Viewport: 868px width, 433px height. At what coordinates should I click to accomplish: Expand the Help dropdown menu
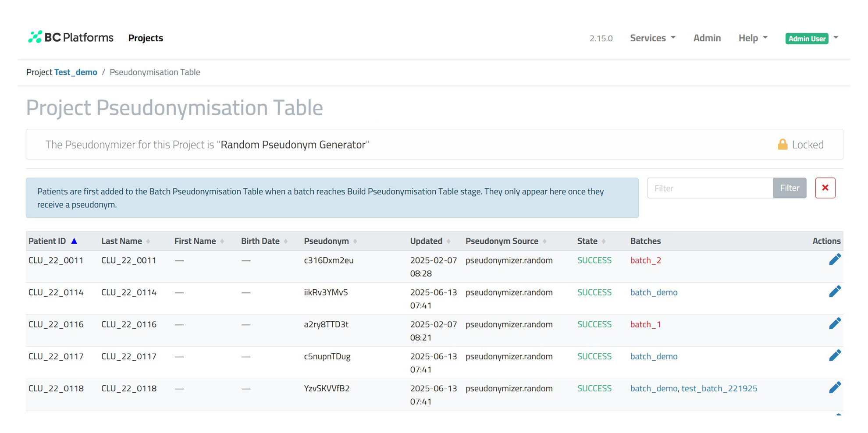[753, 38]
